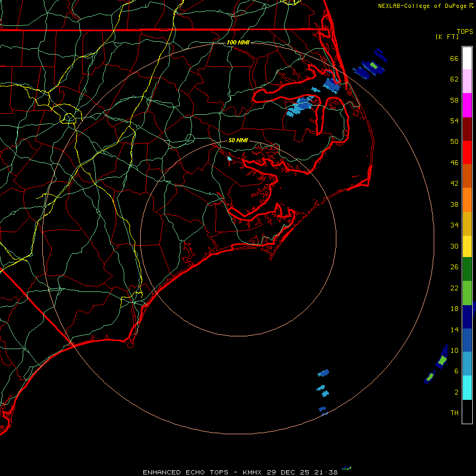Select the '26' legend label
The width and height of the screenshot is (476, 476).
(x=454, y=267)
